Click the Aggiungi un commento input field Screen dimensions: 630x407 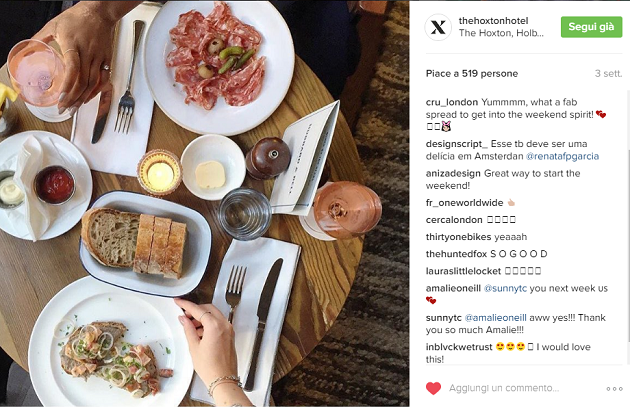[x=504, y=388]
